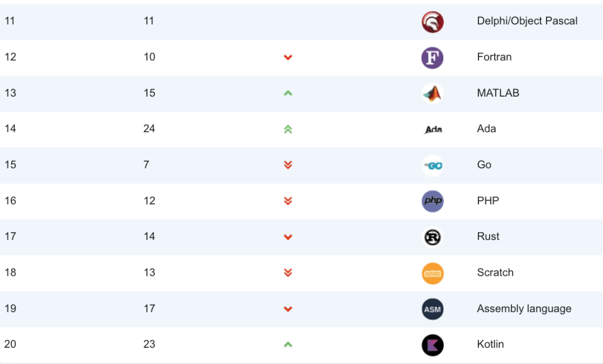The height and width of the screenshot is (364, 603).
Task: Click the ASM Assembly language logo
Action: [433, 309]
